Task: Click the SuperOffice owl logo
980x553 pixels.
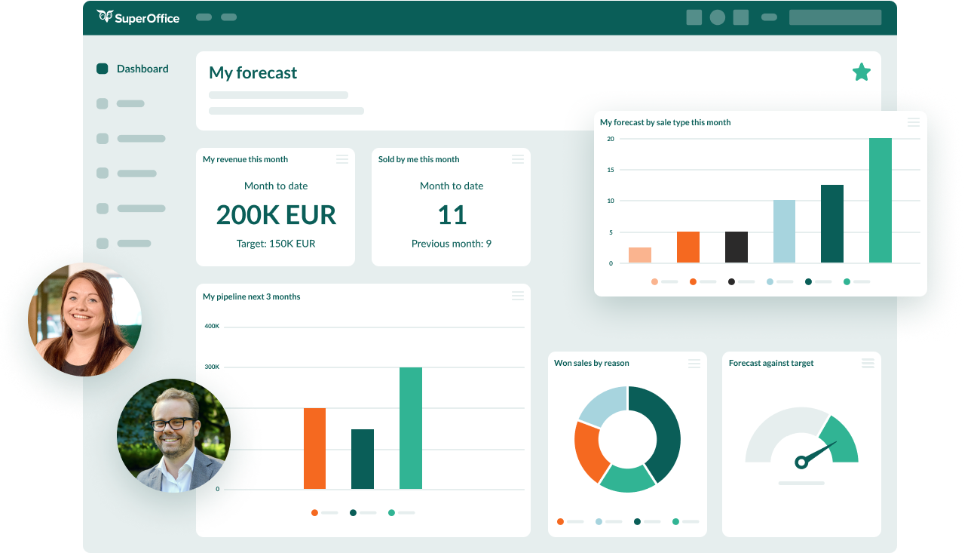Action: tap(105, 17)
